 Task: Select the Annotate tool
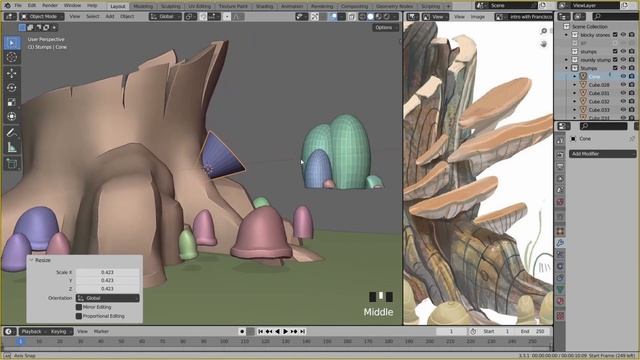[12, 133]
